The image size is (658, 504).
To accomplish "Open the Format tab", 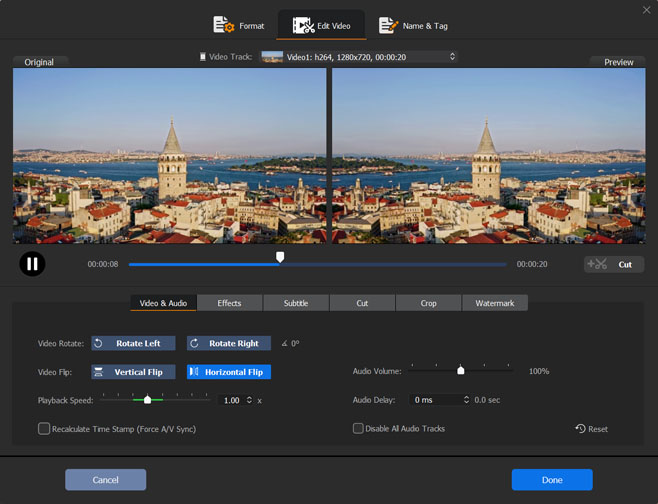I will (x=239, y=25).
